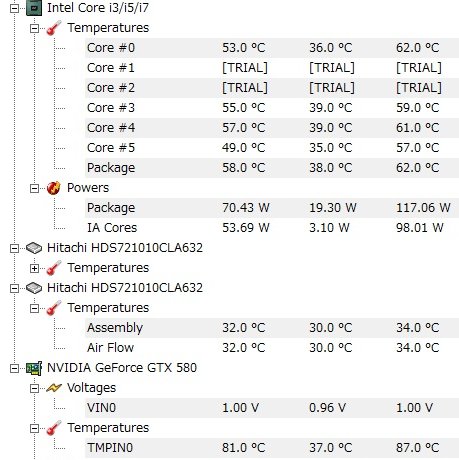Collapse the second Hitachi drive node

click(14, 288)
